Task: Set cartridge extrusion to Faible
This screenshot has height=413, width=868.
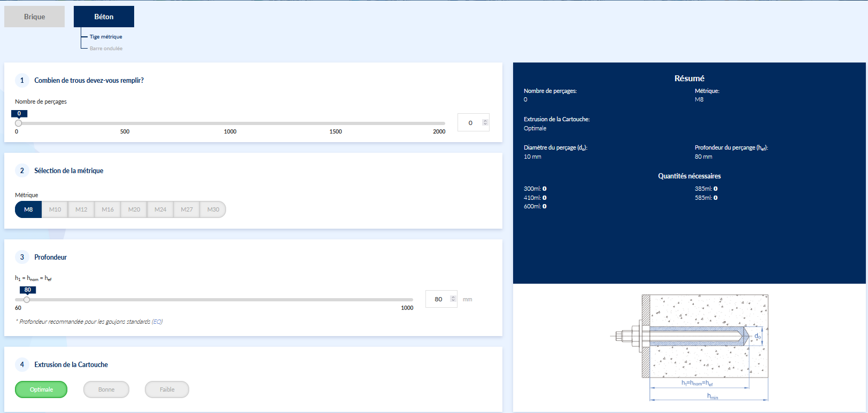Action: [167, 389]
